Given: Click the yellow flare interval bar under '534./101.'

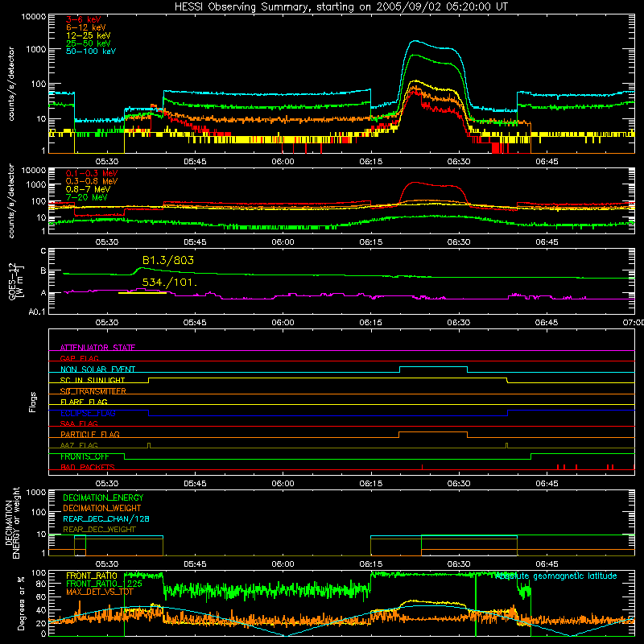Looking at the screenshot, I should point(142,293).
